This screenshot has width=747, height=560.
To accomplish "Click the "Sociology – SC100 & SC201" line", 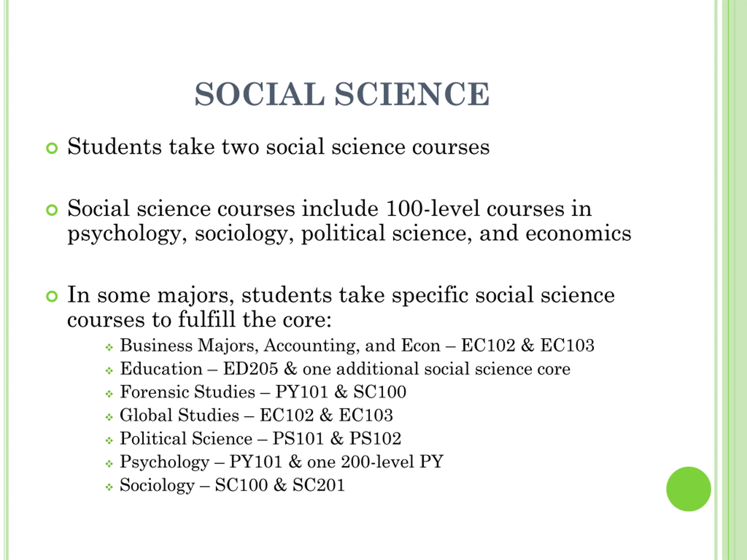I will [x=232, y=485].
